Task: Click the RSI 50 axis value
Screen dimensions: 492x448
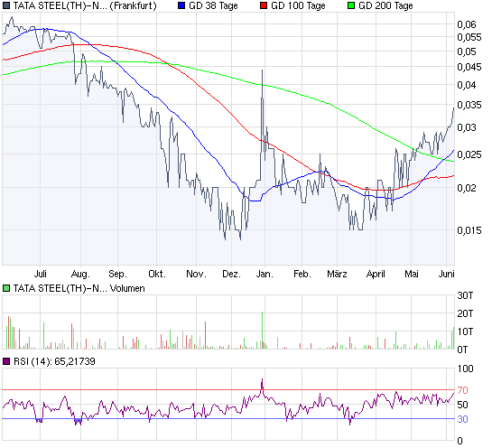Action: point(462,405)
